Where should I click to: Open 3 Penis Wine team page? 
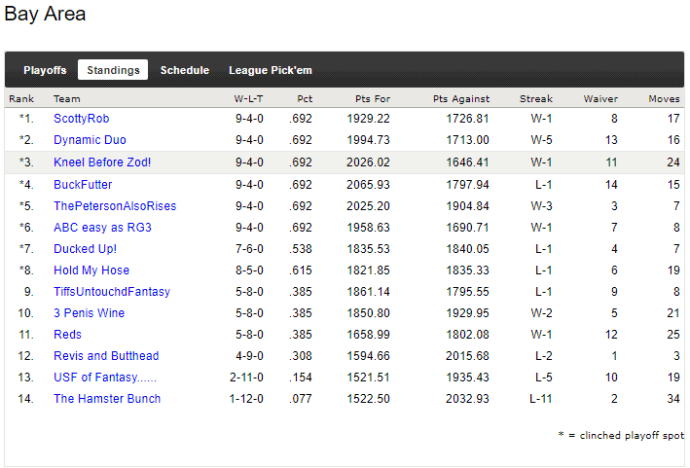pos(89,313)
